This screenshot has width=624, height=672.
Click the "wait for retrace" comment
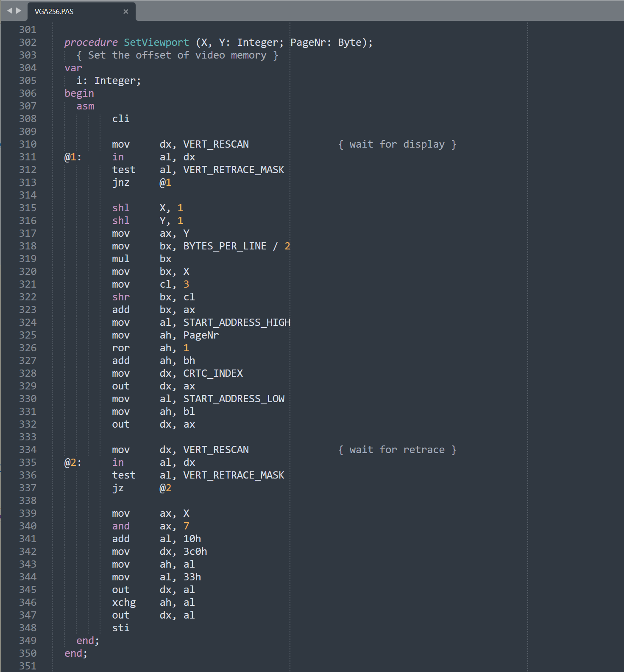pyautogui.click(x=397, y=450)
